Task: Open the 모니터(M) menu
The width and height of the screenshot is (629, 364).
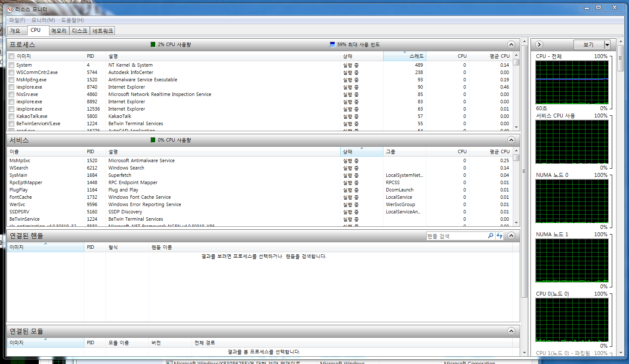Action: click(43, 20)
